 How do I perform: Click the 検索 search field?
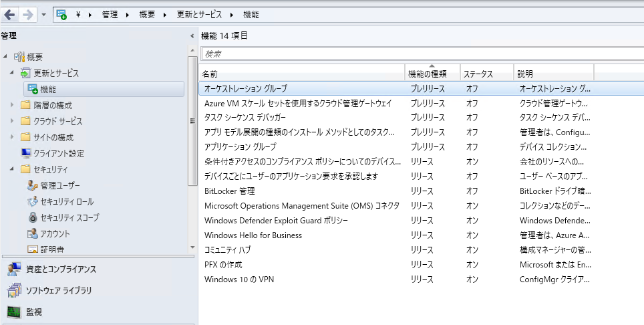423,53
